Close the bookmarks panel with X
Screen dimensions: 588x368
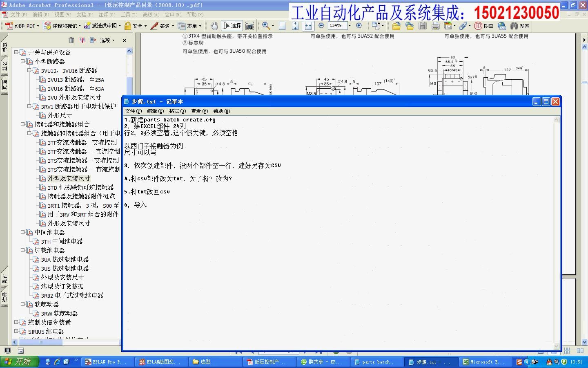coord(125,40)
